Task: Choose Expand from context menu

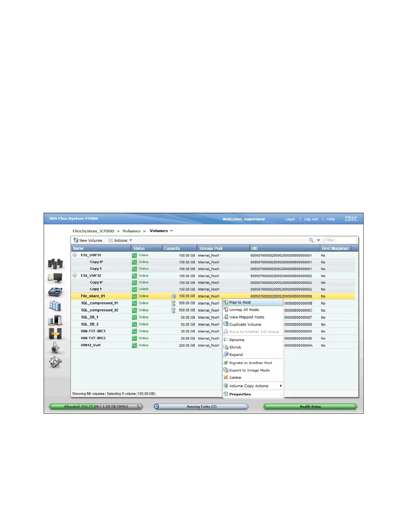Action: (x=253, y=355)
